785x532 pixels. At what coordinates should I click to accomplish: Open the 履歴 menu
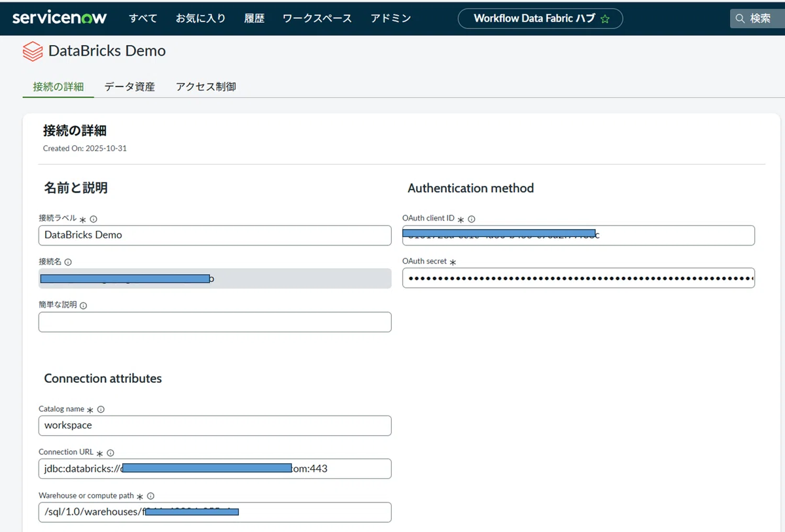(254, 18)
